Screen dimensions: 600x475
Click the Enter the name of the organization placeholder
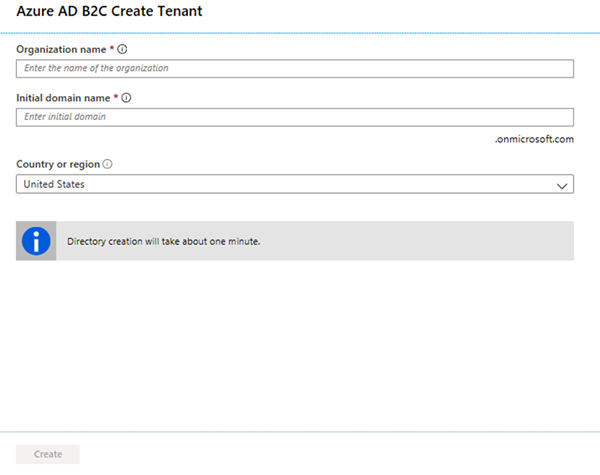click(x=96, y=68)
